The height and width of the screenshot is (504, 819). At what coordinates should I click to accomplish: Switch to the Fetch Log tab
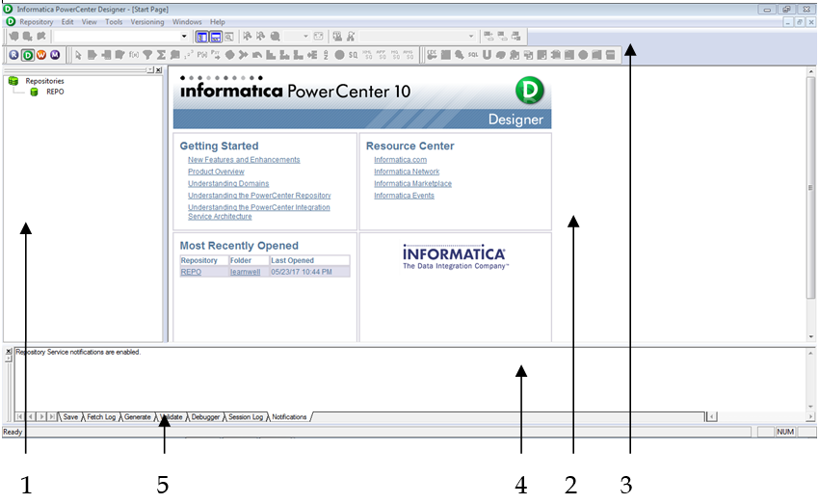(101, 416)
